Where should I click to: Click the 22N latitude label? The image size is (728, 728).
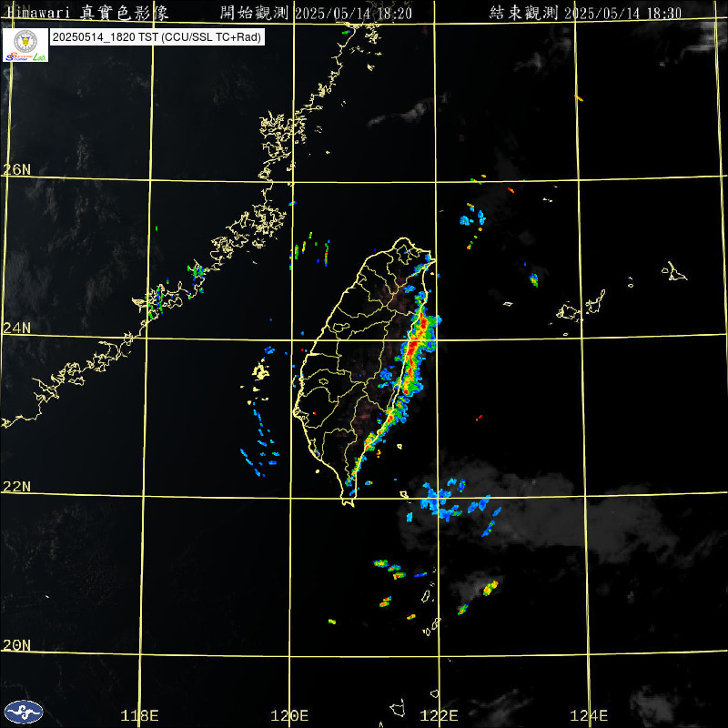(16, 486)
